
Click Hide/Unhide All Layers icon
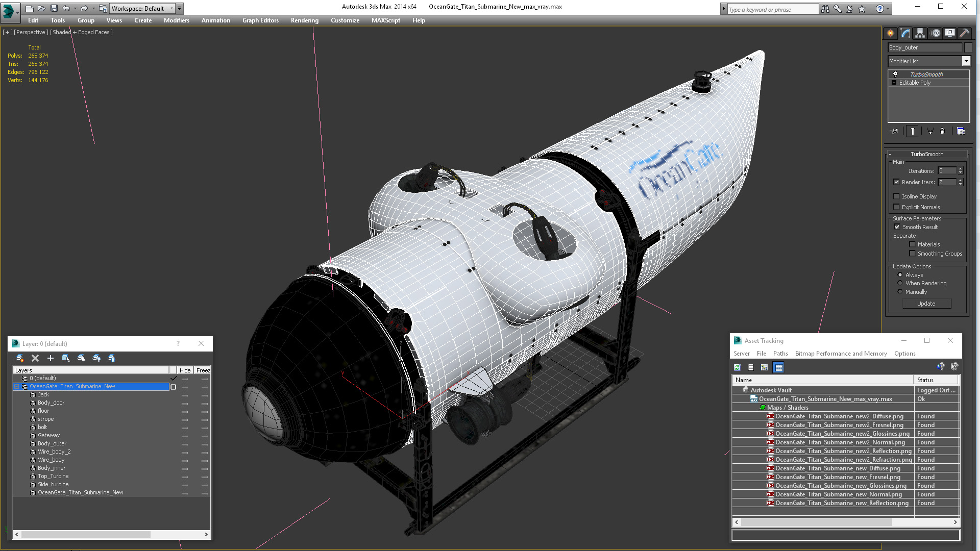click(96, 358)
